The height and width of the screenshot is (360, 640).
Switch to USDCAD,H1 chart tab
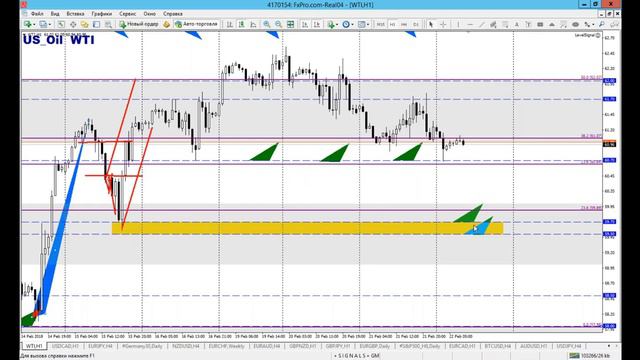65,346
